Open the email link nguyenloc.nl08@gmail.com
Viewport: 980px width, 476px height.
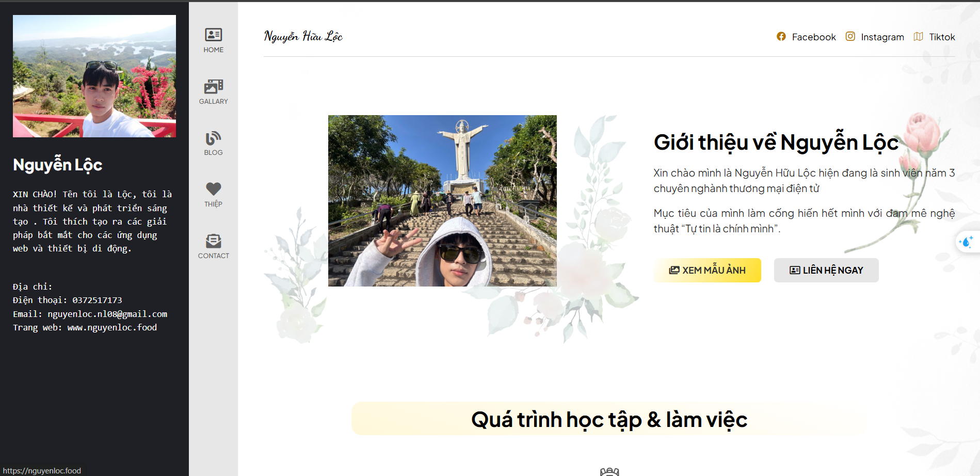(x=107, y=314)
